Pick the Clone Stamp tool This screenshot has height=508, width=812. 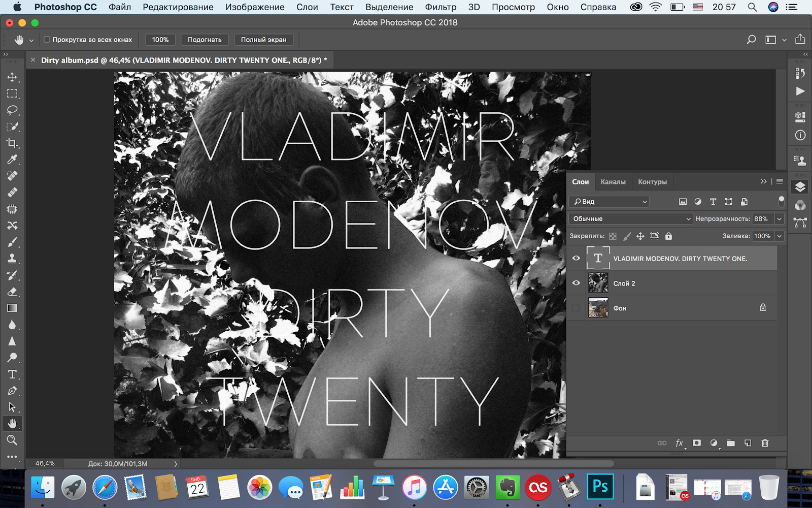(12, 259)
